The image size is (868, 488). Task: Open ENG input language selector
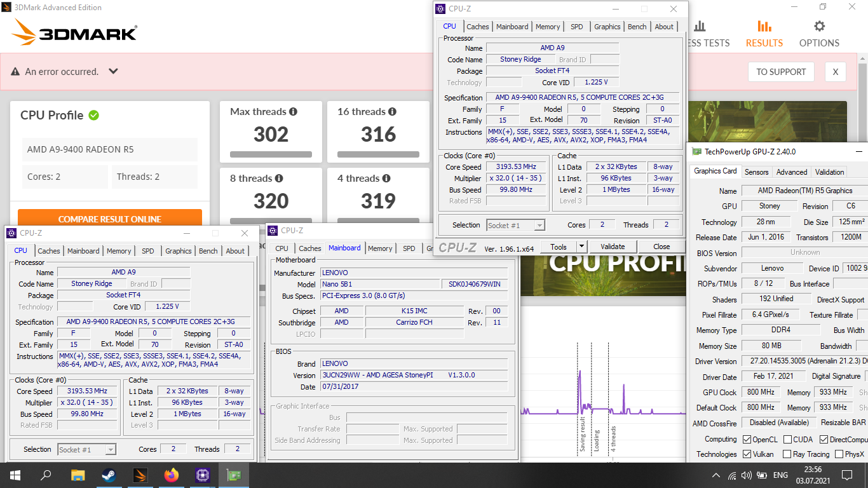point(780,475)
